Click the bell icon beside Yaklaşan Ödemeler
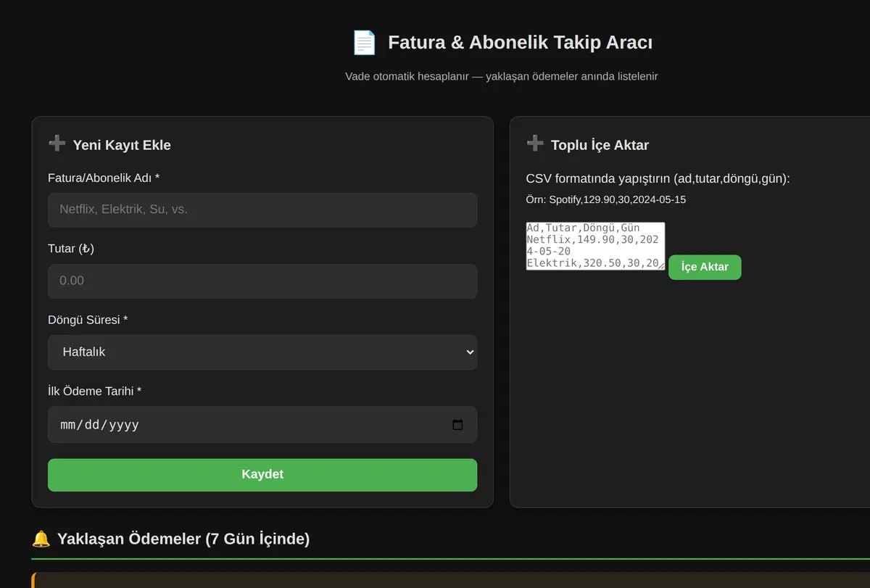The height and width of the screenshot is (588, 870). [x=41, y=539]
